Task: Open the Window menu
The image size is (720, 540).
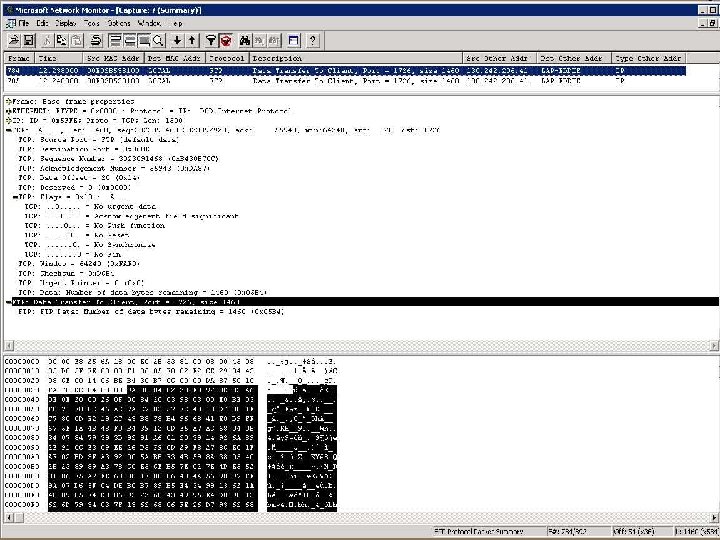Action: [149, 23]
